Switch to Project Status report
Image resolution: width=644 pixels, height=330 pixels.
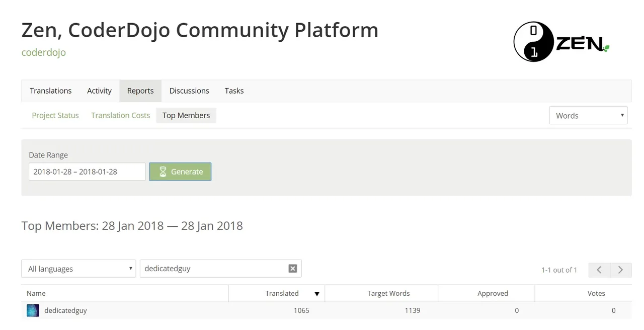pyautogui.click(x=55, y=115)
